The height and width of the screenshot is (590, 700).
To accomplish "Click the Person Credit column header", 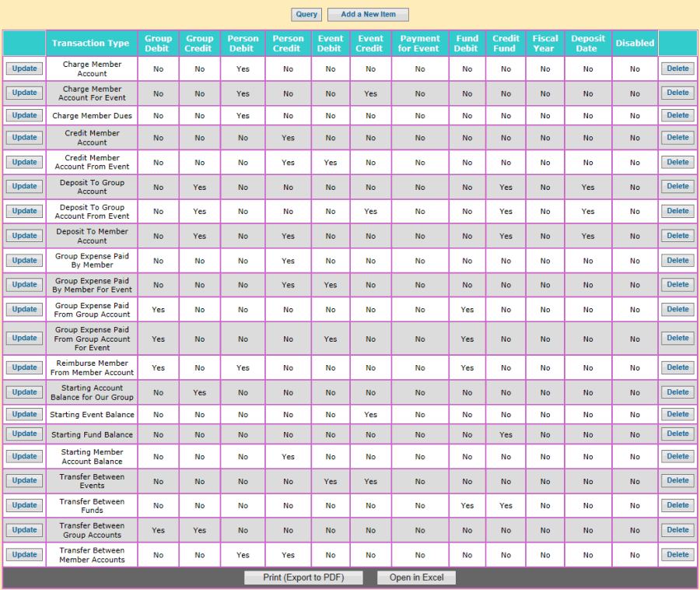I will click(x=288, y=44).
